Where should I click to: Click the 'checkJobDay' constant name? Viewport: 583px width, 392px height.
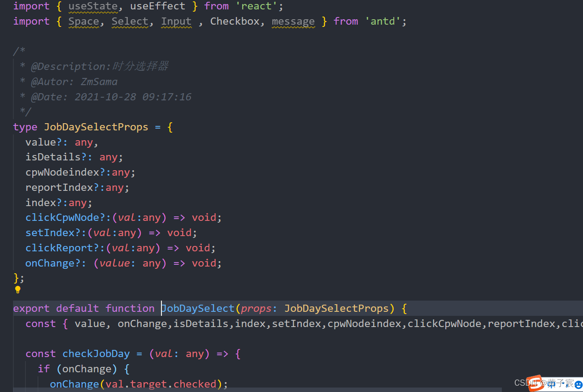click(x=96, y=354)
